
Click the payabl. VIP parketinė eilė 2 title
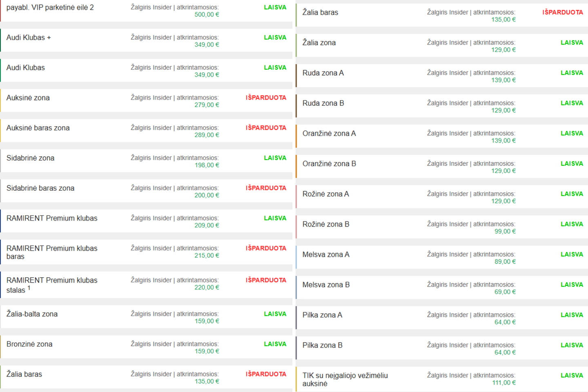(50, 7)
